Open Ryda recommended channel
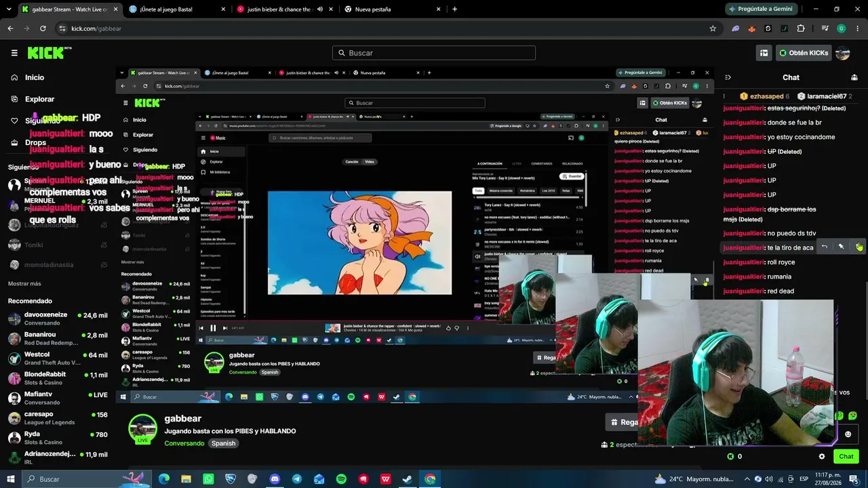 58,438
